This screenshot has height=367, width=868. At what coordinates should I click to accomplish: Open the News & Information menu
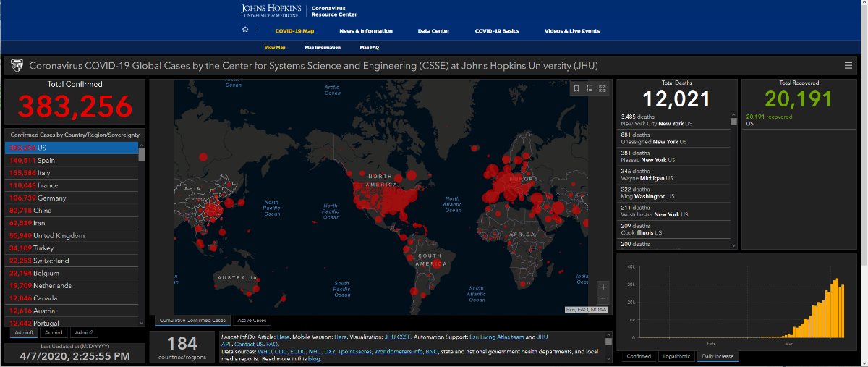click(x=366, y=31)
